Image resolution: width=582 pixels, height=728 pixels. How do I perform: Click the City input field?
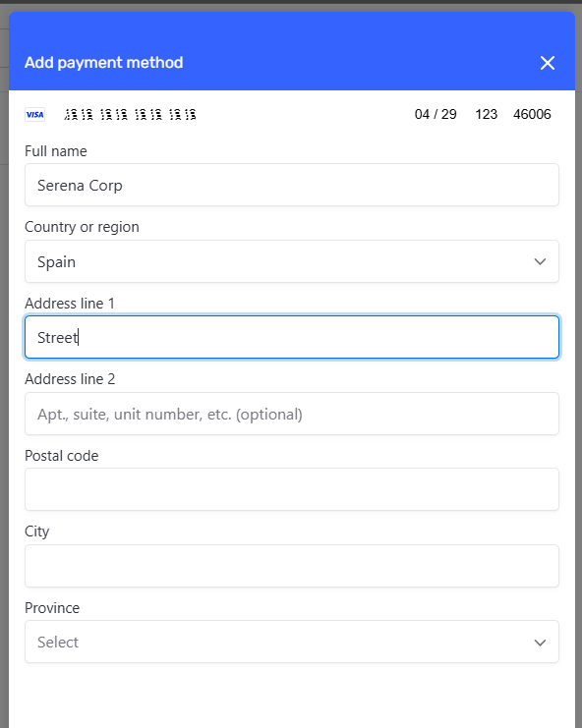(292, 566)
